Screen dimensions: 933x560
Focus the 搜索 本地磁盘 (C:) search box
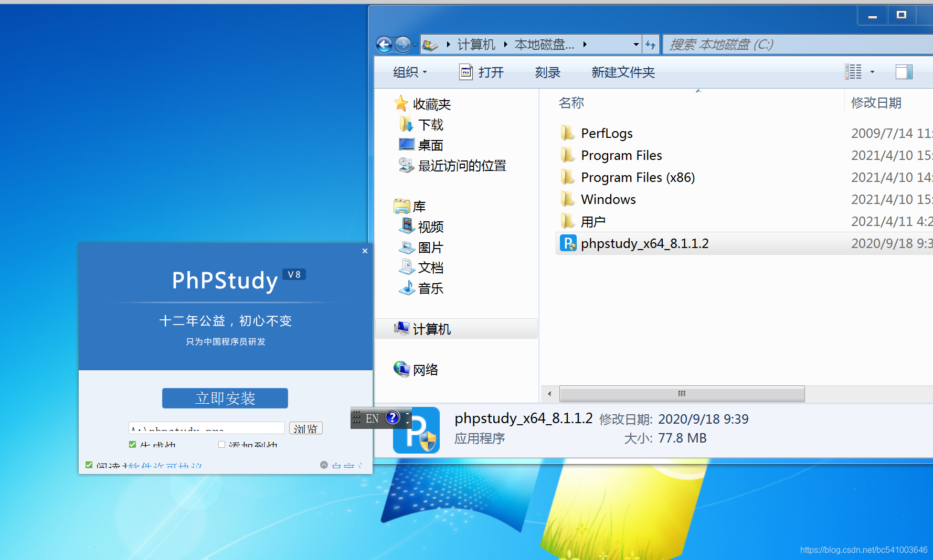click(798, 45)
